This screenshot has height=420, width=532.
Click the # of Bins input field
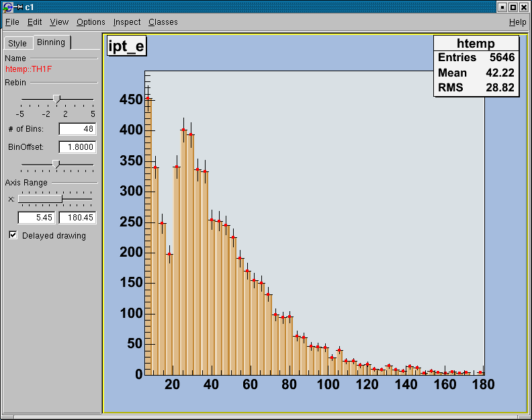point(77,129)
